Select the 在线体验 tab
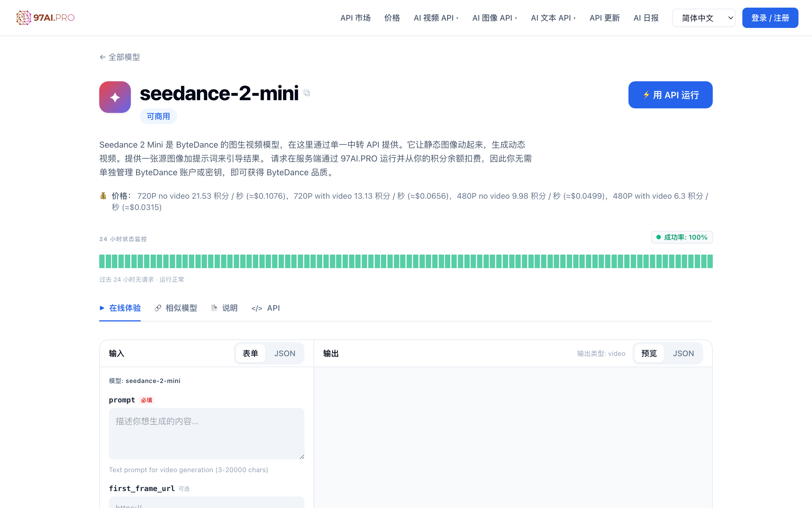The image size is (812, 508). click(120, 308)
